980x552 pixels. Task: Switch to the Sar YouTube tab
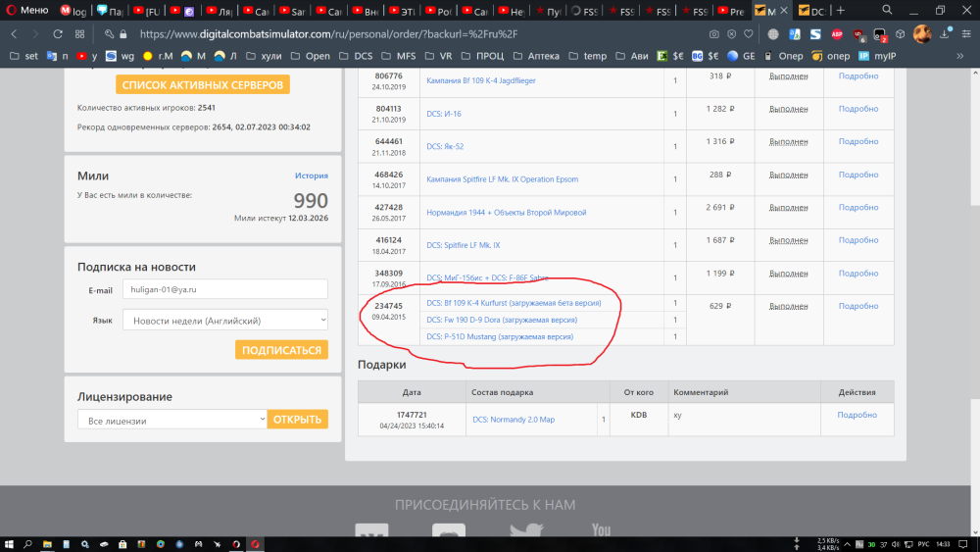click(292, 11)
